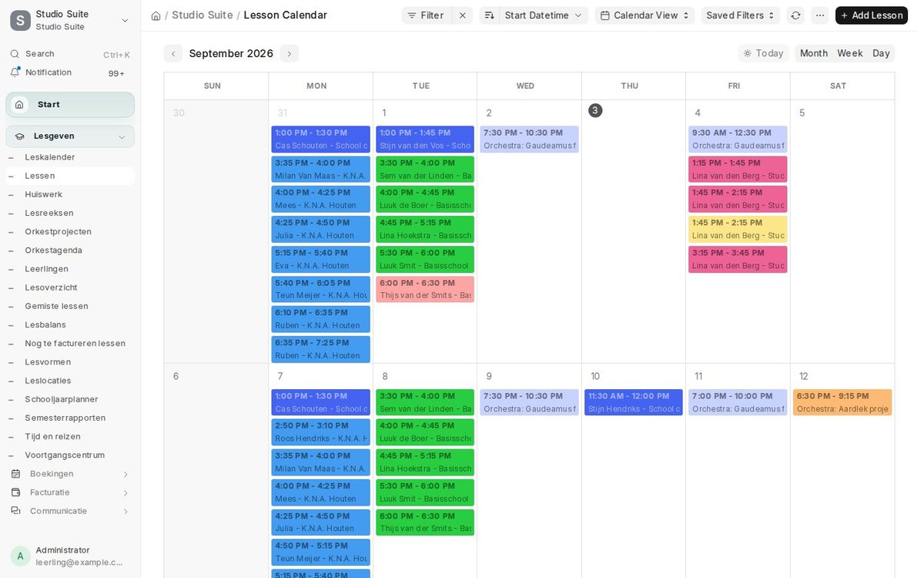Open Voortgangscentrum in the sidebar
924x578 pixels.
70,455
